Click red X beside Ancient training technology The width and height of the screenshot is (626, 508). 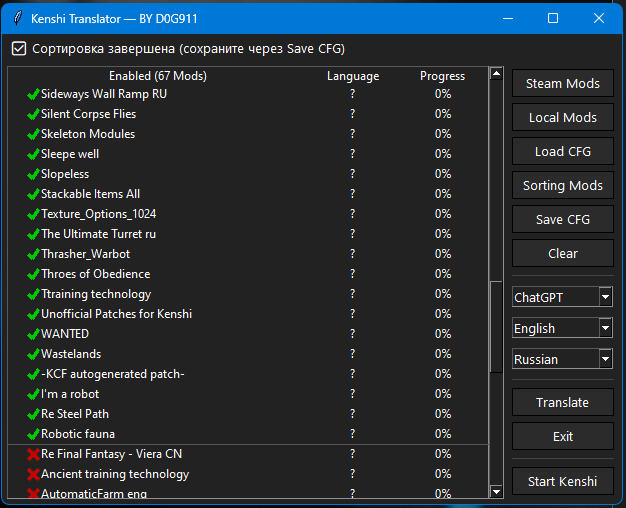(x=33, y=474)
